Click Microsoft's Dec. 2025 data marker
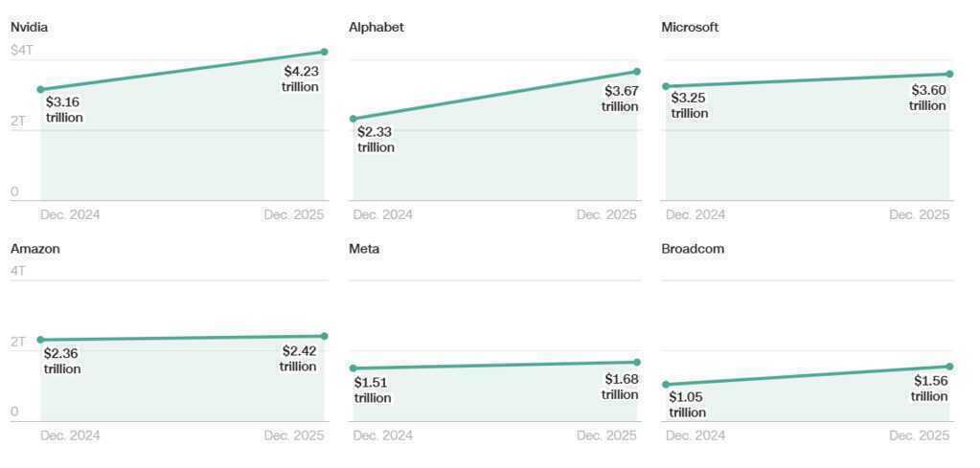The image size is (980, 468). 949,74
